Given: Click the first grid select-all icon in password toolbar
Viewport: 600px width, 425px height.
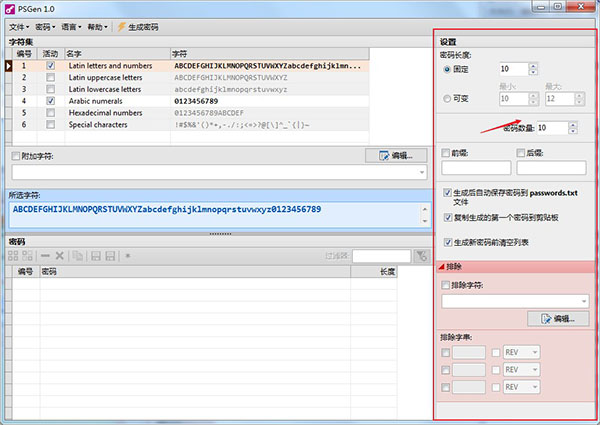Looking at the screenshot, I should point(13,256).
